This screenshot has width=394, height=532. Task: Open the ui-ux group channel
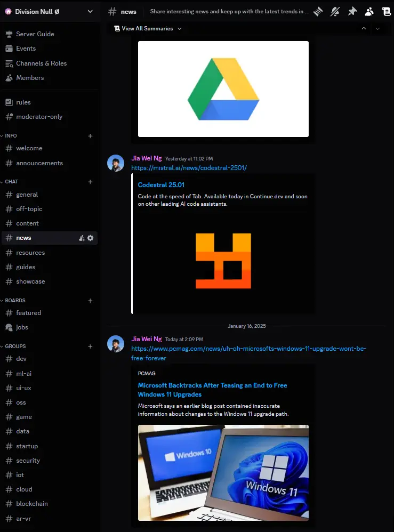[x=50, y=388]
